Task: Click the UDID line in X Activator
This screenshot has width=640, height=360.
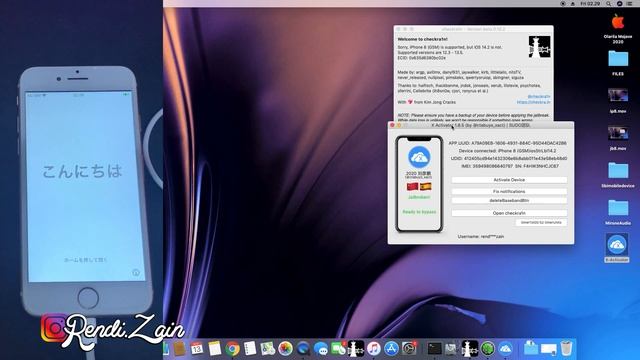Action: tap(509, 158)
